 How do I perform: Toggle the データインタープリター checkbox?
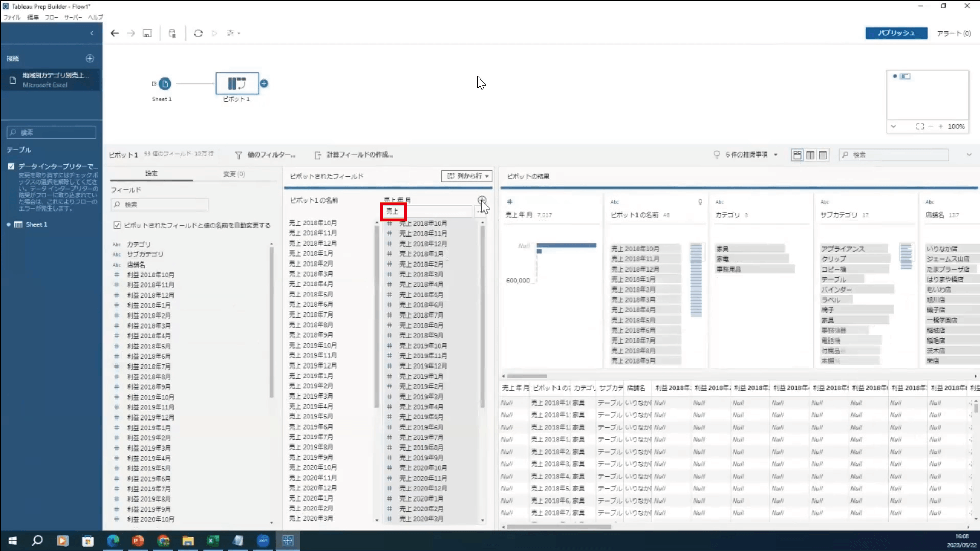(x=11, y=166)
